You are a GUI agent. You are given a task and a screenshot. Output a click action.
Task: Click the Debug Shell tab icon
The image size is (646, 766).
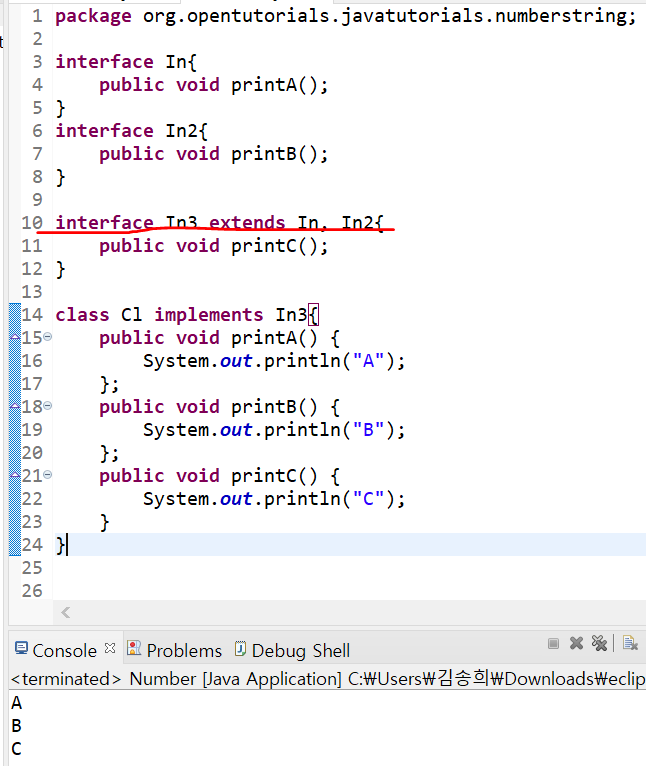[240, 648]
